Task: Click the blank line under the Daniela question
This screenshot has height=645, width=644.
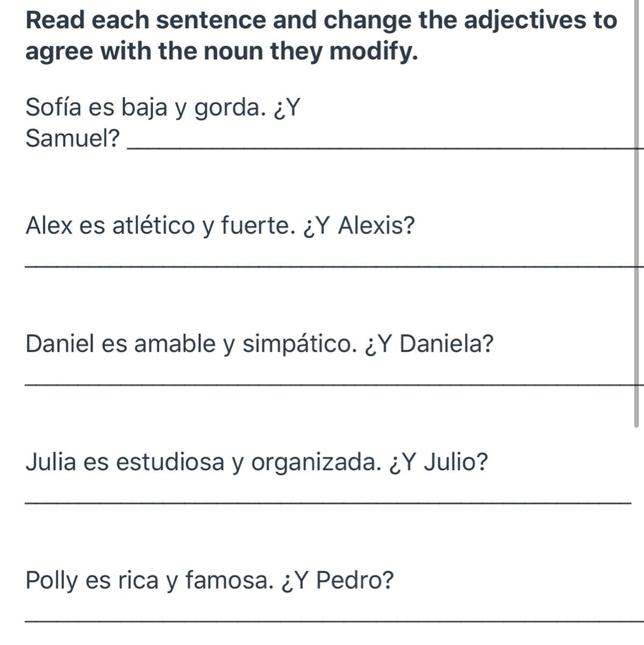Action: tap(334, 382)
